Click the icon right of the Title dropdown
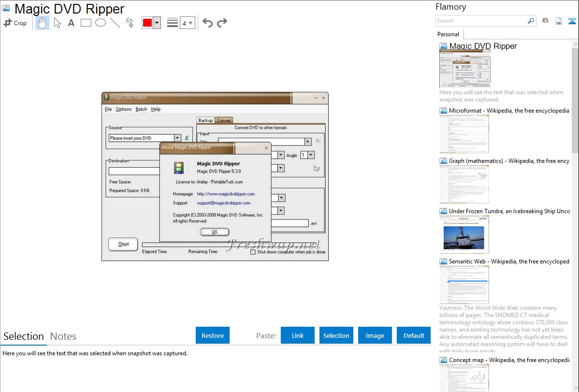The width and height of the screenshot is (579, 392). 318,141
